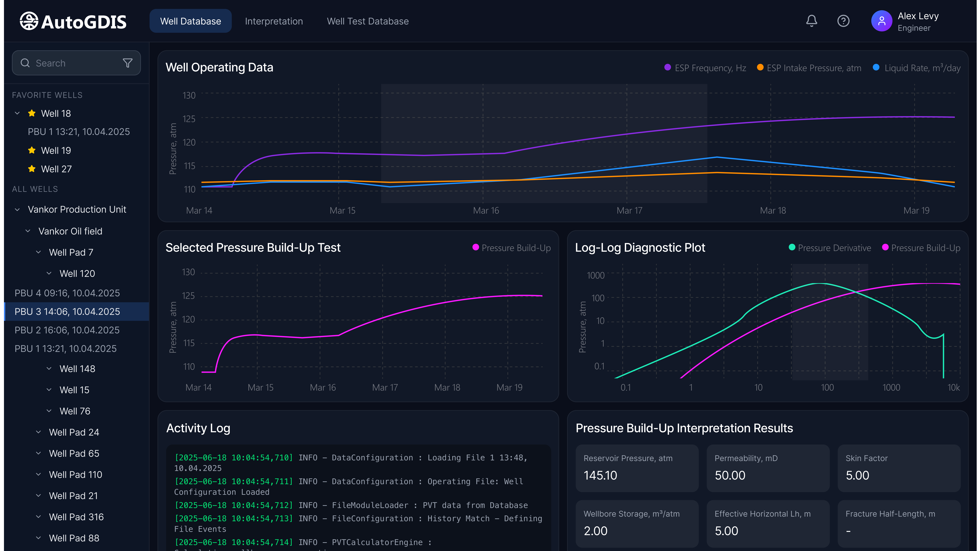Toggle ESP Intake Pressure legend series
This screenshot has width=980, height=551.
pyautogui.click(x=809, y=68)
